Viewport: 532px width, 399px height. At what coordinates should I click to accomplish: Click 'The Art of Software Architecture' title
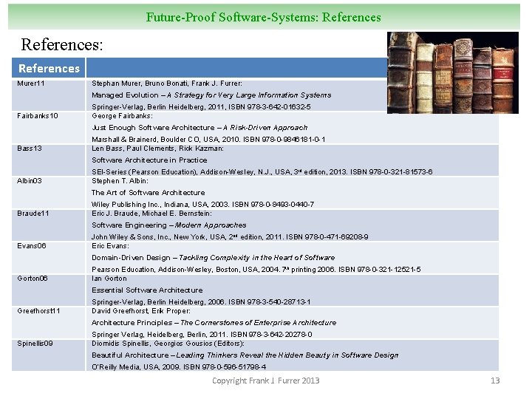pyautogui.click(x=149, y=193)
